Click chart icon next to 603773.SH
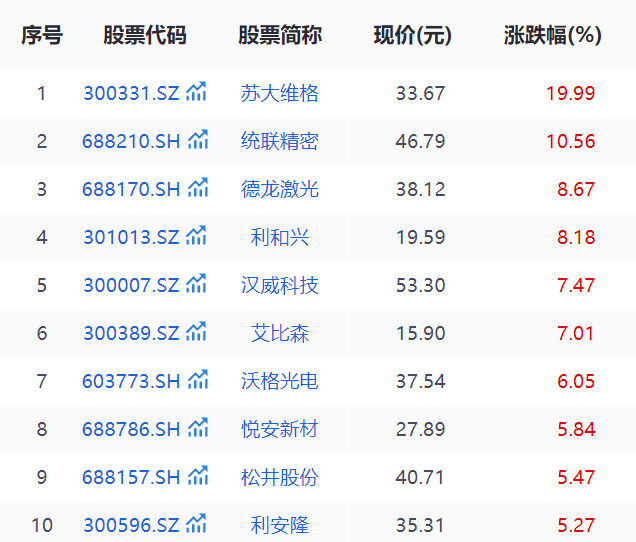The image size is (636, 542). pos(198,381)
